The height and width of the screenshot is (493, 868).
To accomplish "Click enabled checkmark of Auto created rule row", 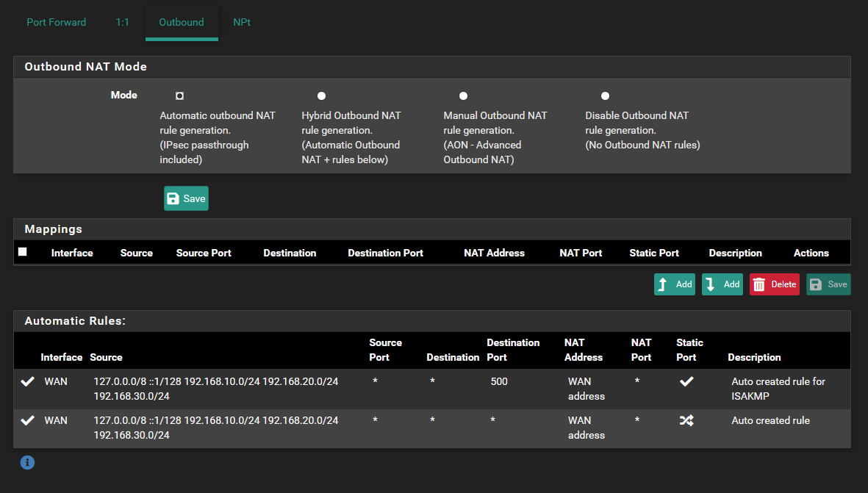I will (x=27, y=420).
